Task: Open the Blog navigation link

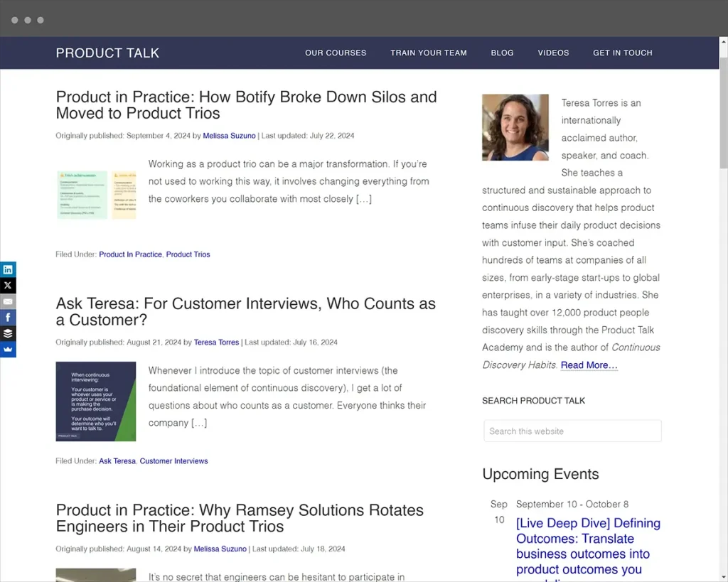Action: tap(502, 53)
